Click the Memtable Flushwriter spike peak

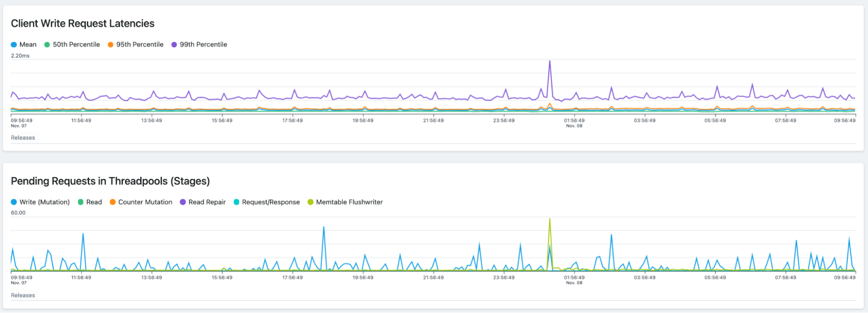click(550, 219)
